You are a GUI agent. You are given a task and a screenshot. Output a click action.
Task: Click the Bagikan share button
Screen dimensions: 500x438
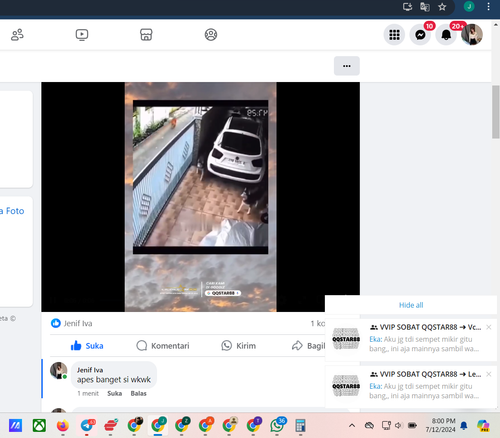[x=308, y=346]
